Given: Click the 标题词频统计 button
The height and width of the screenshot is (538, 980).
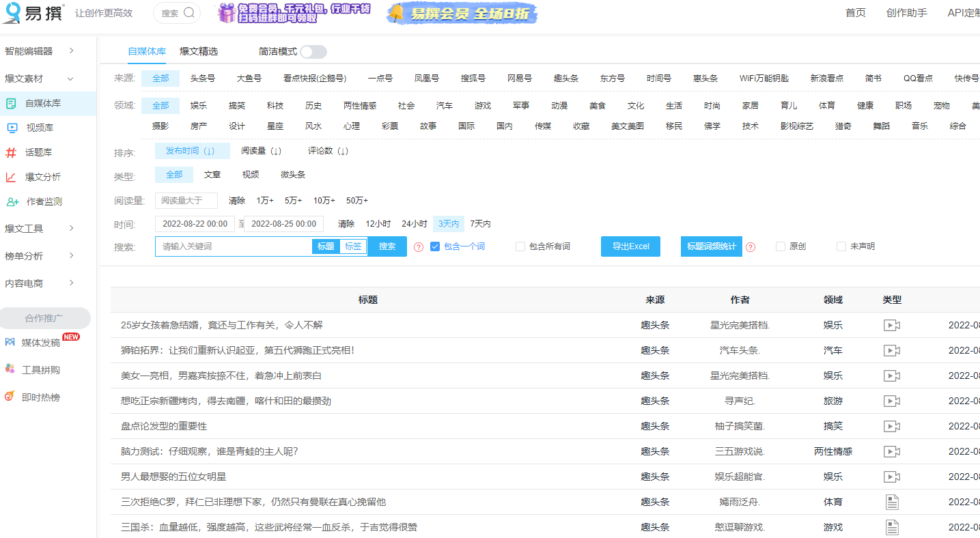Looking at the screenshot, I should pos(712,246).
